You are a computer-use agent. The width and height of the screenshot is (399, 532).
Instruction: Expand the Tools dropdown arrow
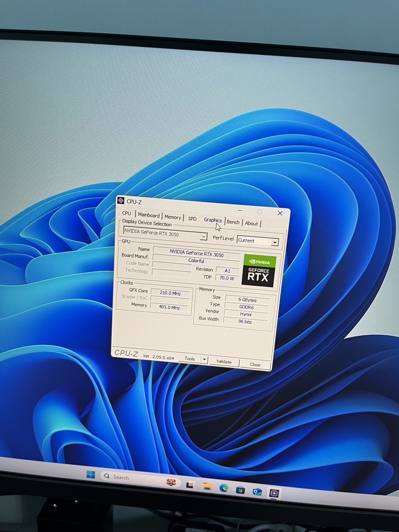coord(204,360)
